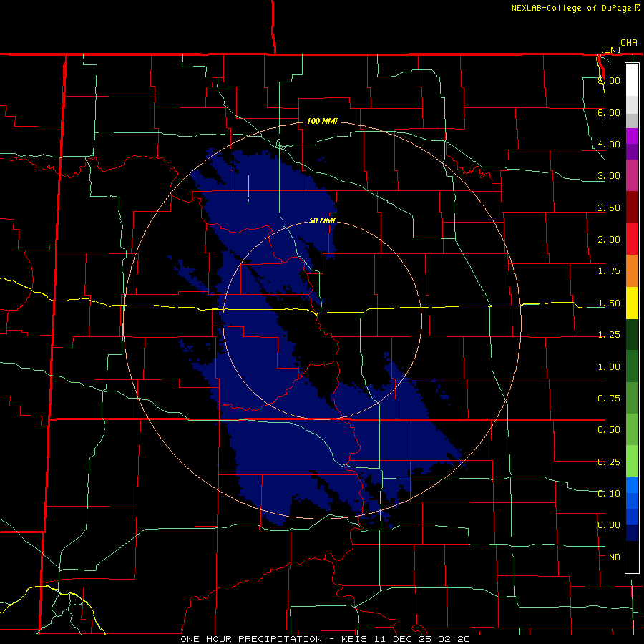Click the 50 NMI range ring label
The width and height of the screenshot is (644, 644).
pos(322,220)
